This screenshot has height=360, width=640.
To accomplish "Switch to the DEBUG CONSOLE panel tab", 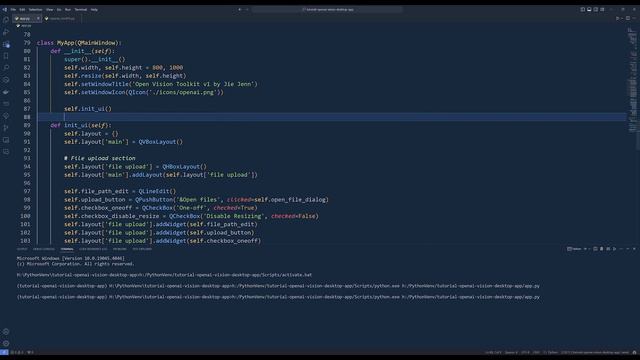I will 43,249.
